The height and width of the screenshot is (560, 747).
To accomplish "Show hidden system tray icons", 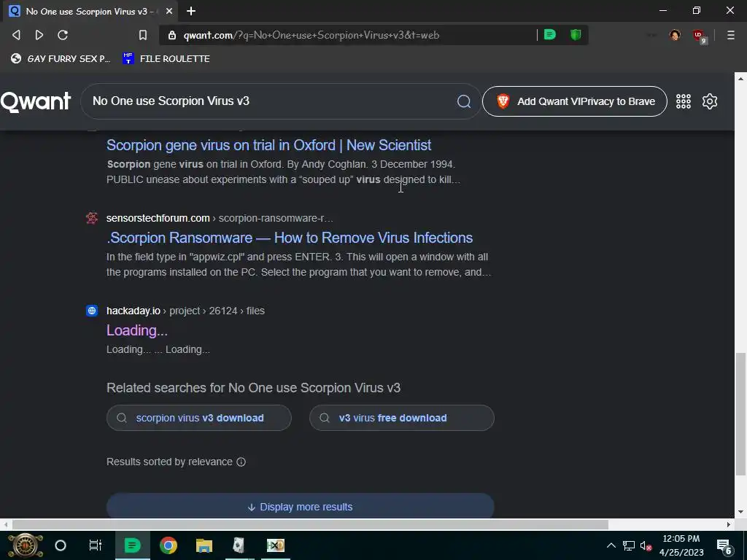I will (x=611, y=545).
